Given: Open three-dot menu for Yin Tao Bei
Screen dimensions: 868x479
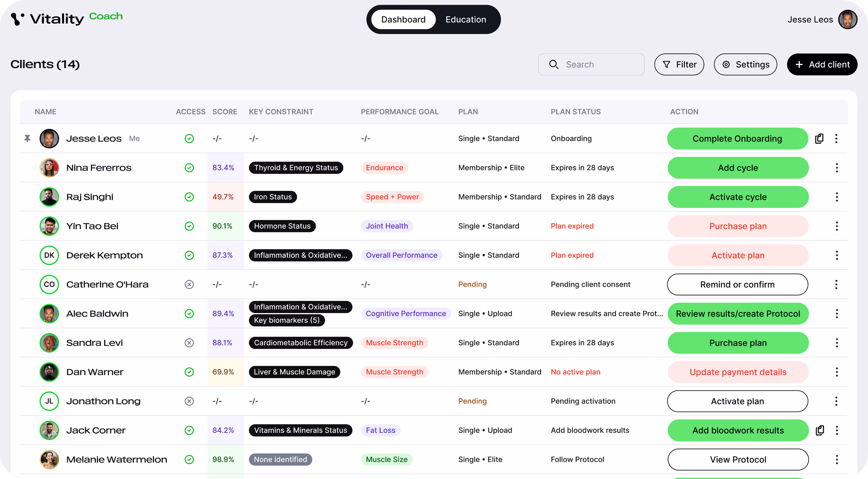Looking at the screenshot, I should (x=837, y=226).
